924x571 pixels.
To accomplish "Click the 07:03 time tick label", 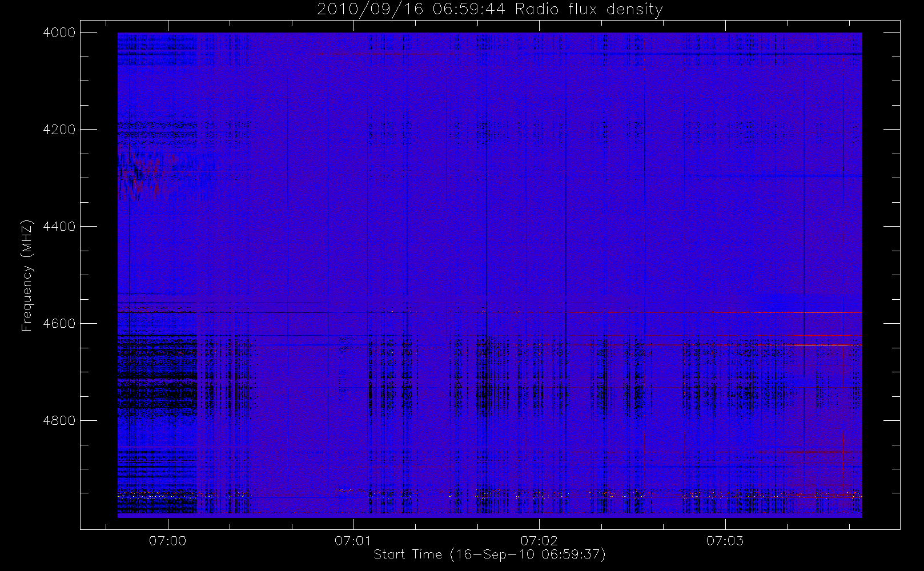I will coord(725,541).
